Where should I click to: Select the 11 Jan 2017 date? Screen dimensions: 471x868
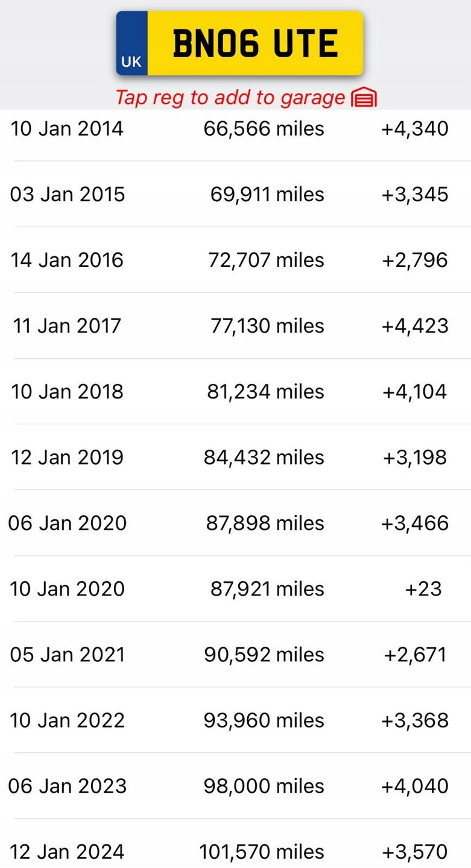[67, 325]
